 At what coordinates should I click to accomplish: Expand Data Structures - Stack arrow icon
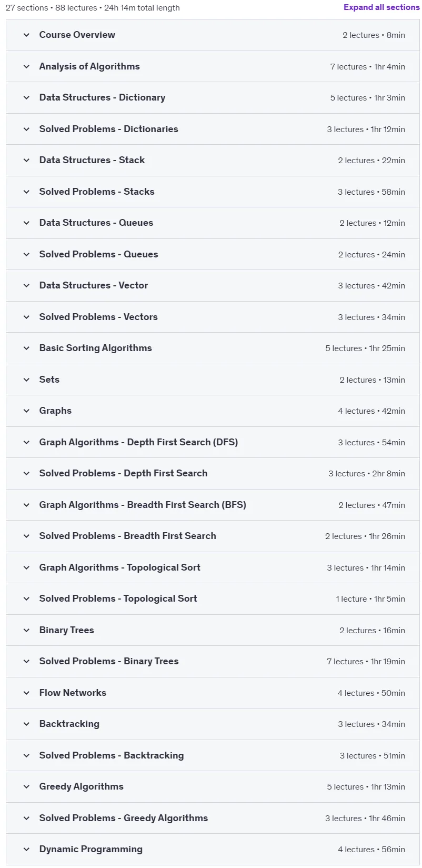click(x=26, y=160)
